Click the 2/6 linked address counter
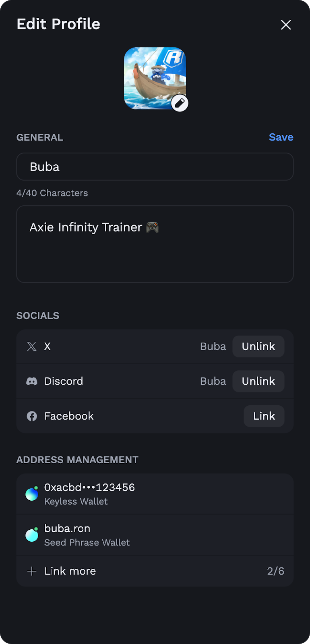The width and height of the screenshot is (310, 644). click(x=276, y=571)
